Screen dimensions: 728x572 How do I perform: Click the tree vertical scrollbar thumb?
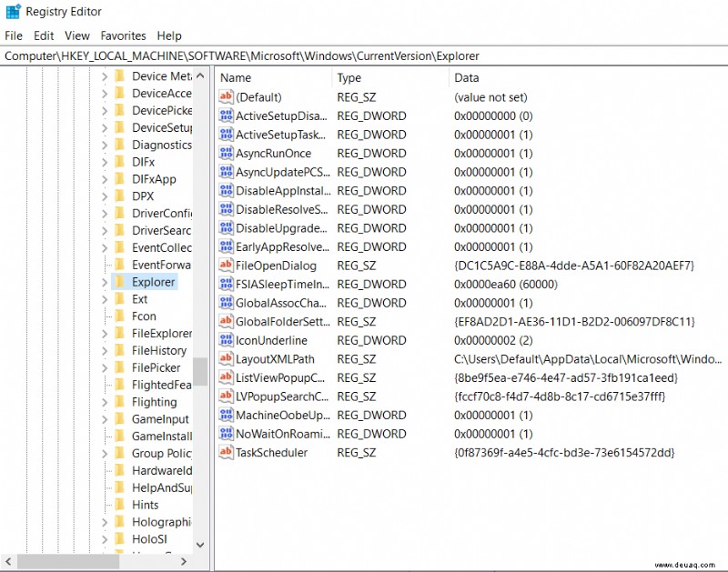click(200, 371)
